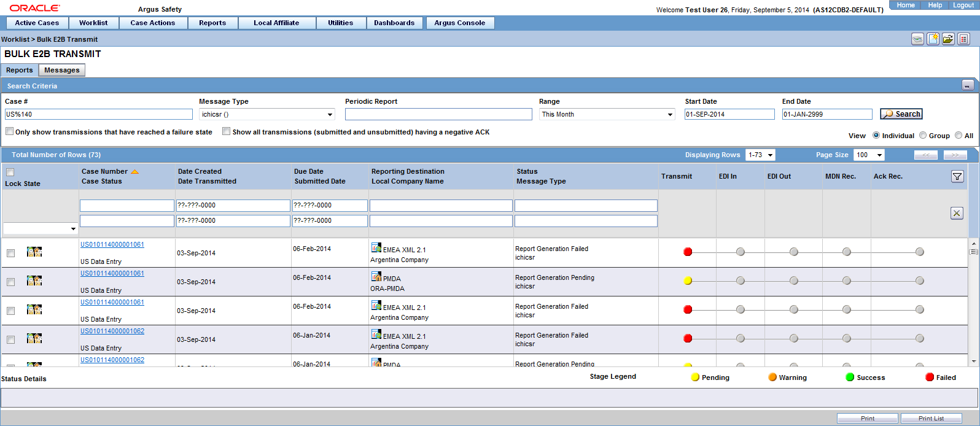Clear filters with the X icon

pos(957,213)
